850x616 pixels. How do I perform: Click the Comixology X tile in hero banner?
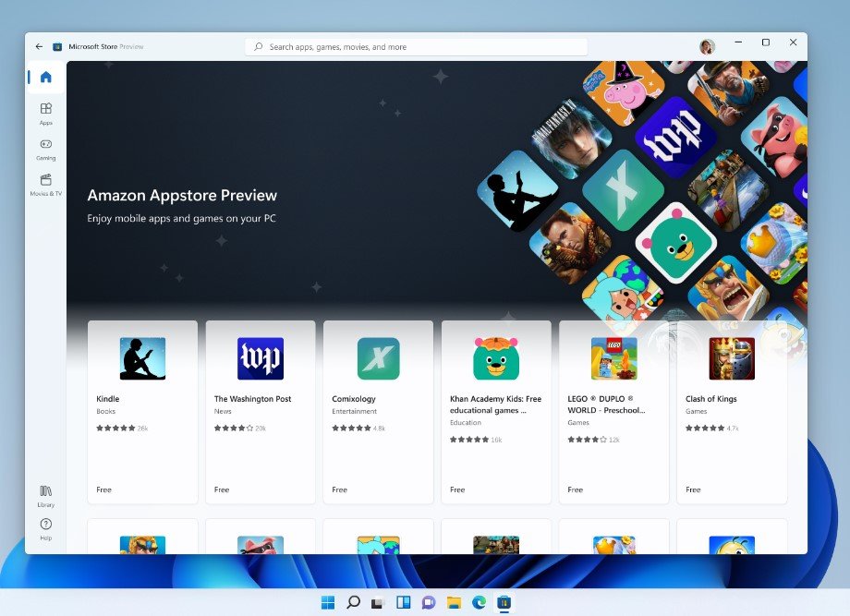coord(623,190)
